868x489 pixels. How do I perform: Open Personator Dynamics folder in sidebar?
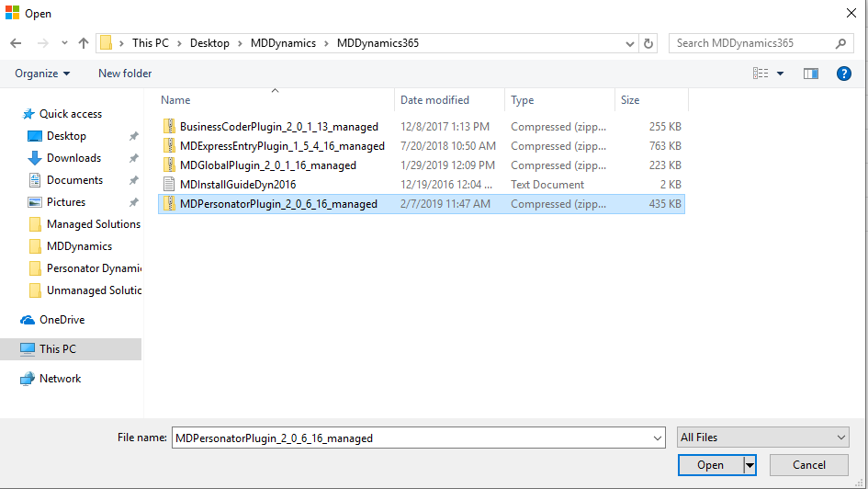[x=94, y=268]
